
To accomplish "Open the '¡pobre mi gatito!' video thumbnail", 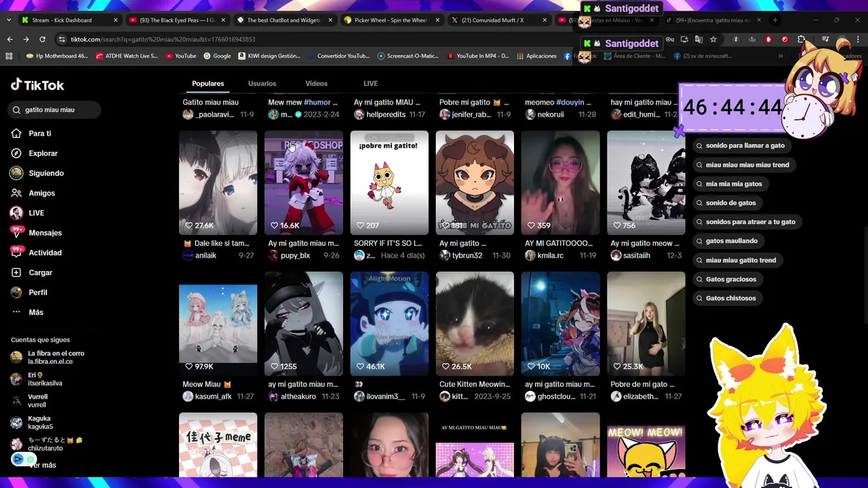I will click(x=389, y=183).
